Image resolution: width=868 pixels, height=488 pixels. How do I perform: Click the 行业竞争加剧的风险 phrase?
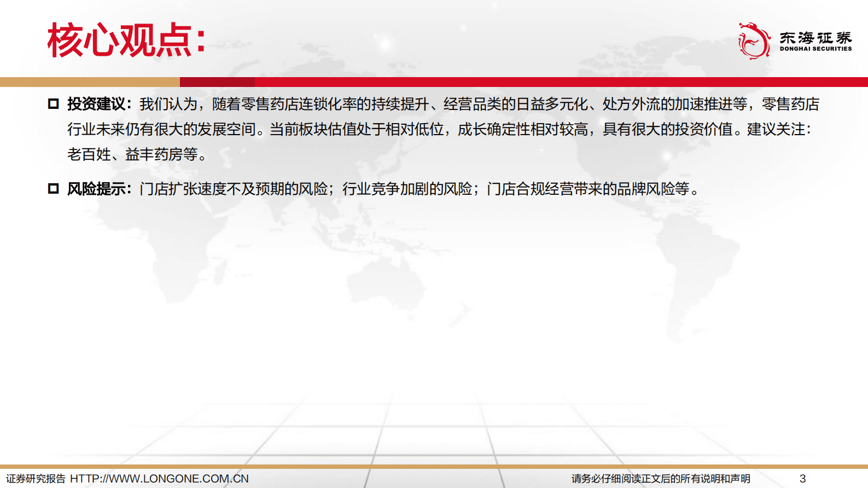[407, 189]
